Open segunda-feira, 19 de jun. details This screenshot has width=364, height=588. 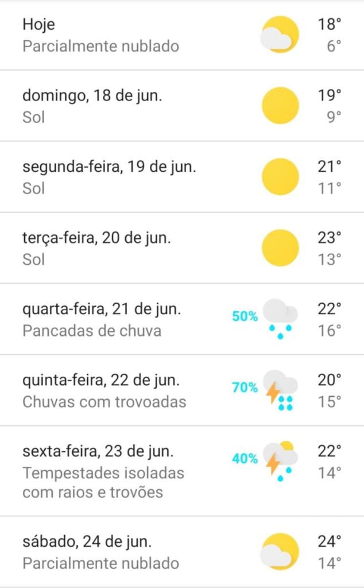(x=109, y=167)
